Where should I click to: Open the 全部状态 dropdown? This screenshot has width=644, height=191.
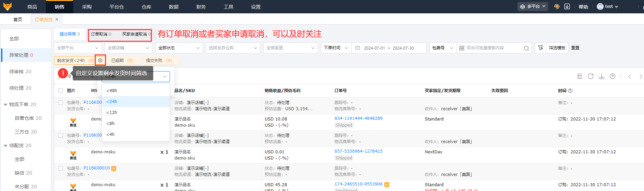tap(179, 48)
